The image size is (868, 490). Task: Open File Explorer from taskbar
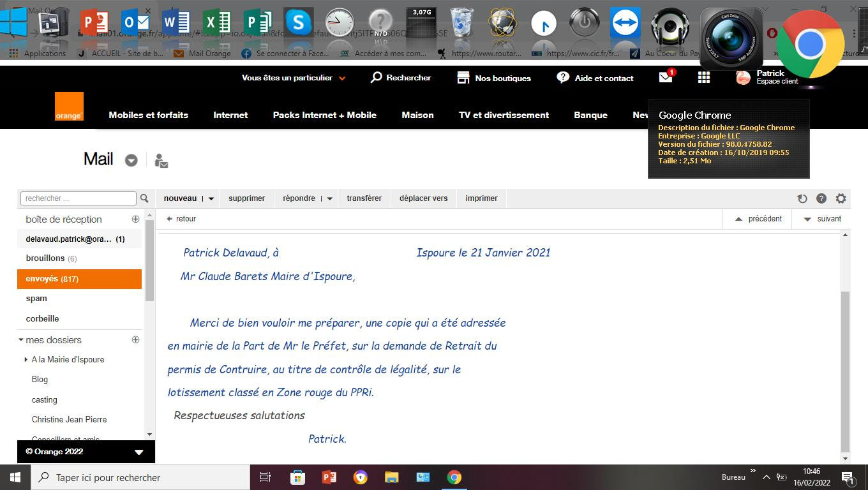391,477
